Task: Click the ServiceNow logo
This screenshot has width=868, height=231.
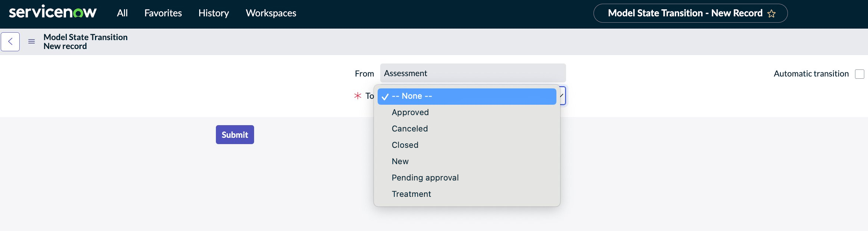Action: pos(52,12)
